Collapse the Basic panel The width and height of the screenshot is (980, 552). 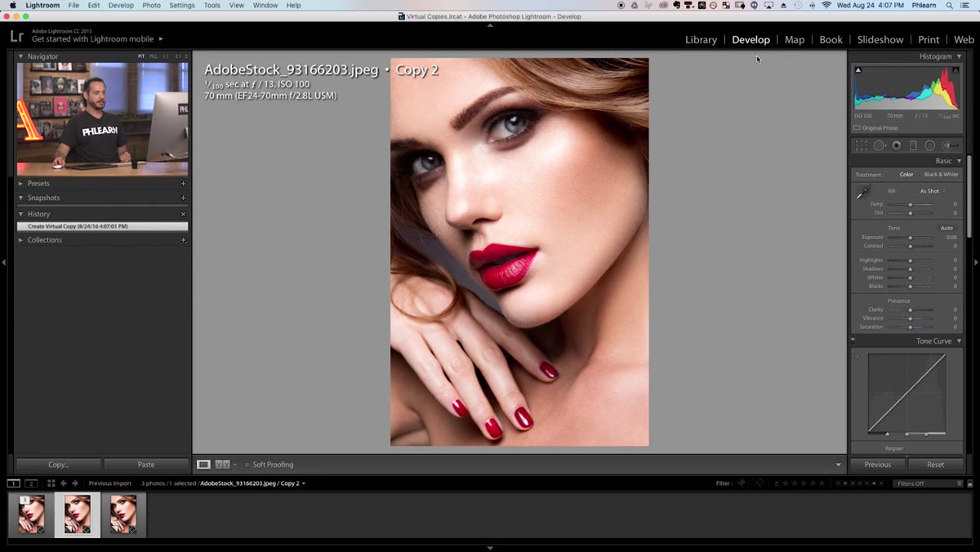[959, 161]
